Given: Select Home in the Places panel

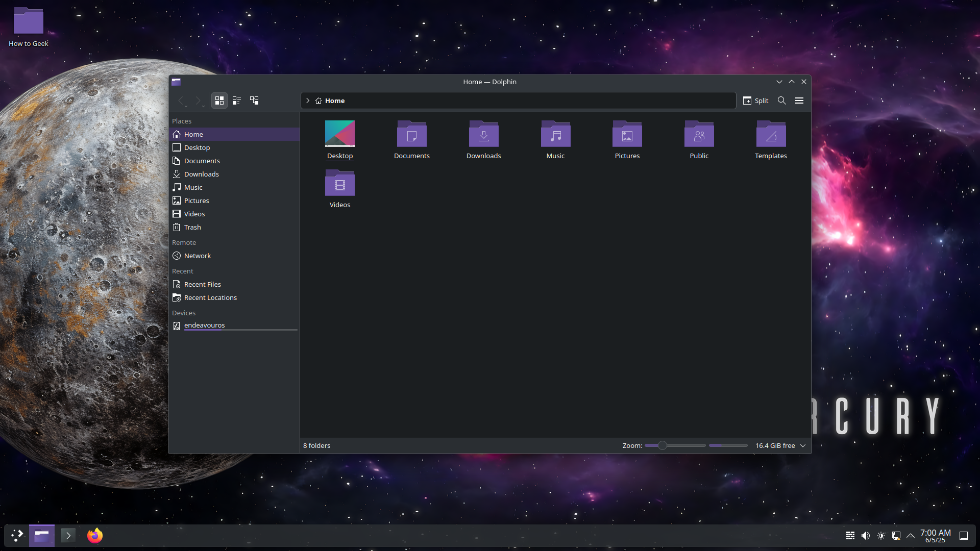Looking at the screenshot, I should click(234, 134).
